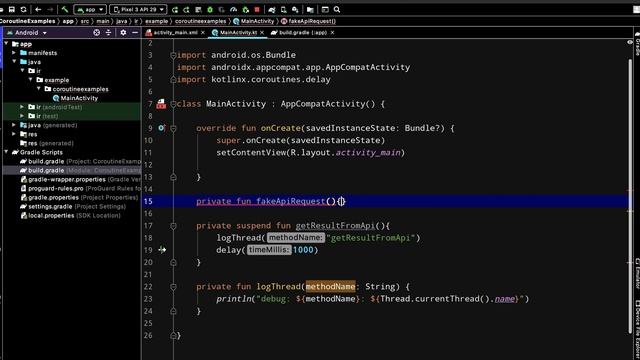The width and height of the screenshot is (640, 360).
Task: Click Select Opened File target icon
Action: (x=96, y=33)
